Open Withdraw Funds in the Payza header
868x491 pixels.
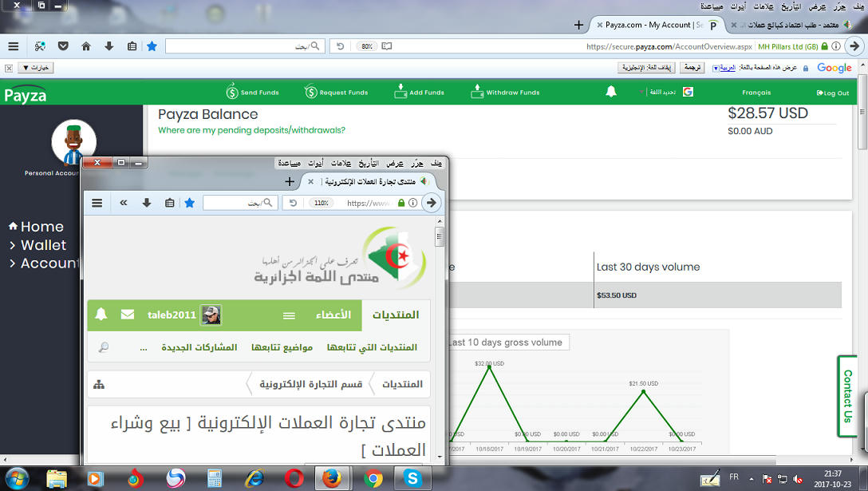(x=505, y=93)
